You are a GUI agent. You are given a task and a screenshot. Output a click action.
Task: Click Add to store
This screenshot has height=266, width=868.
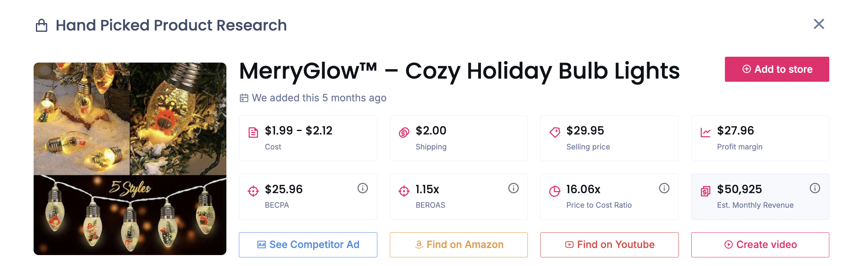tap(777, 69)
